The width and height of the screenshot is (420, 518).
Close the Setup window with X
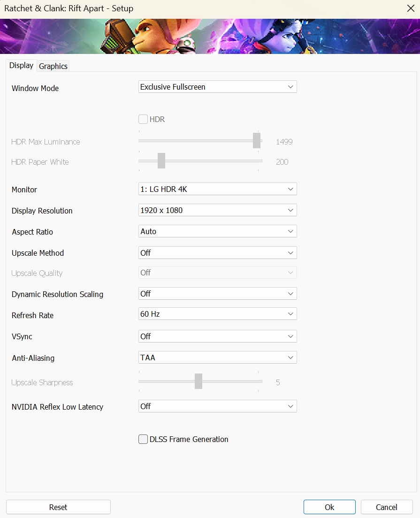(411, 8)
